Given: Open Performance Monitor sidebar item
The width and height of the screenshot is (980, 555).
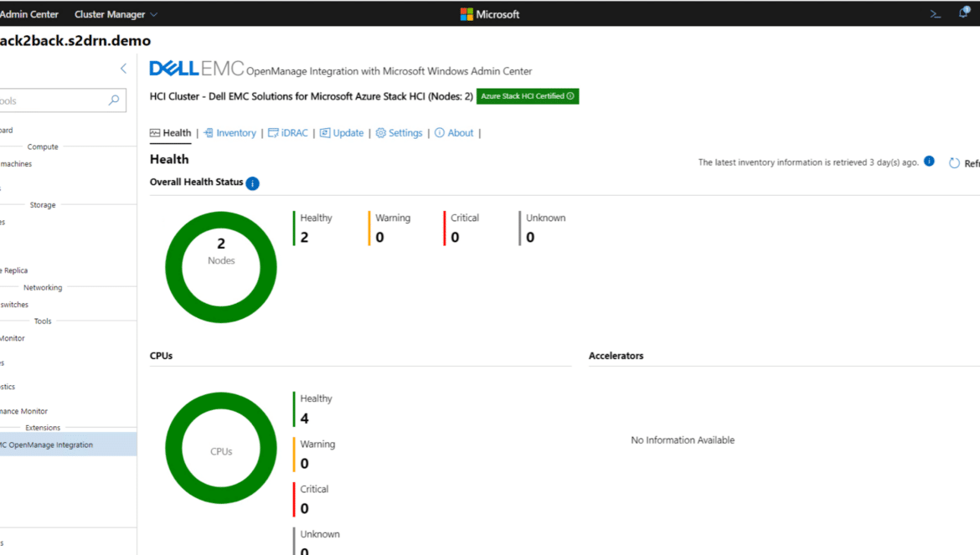Looking at the screenshot, I should point(68,411).
